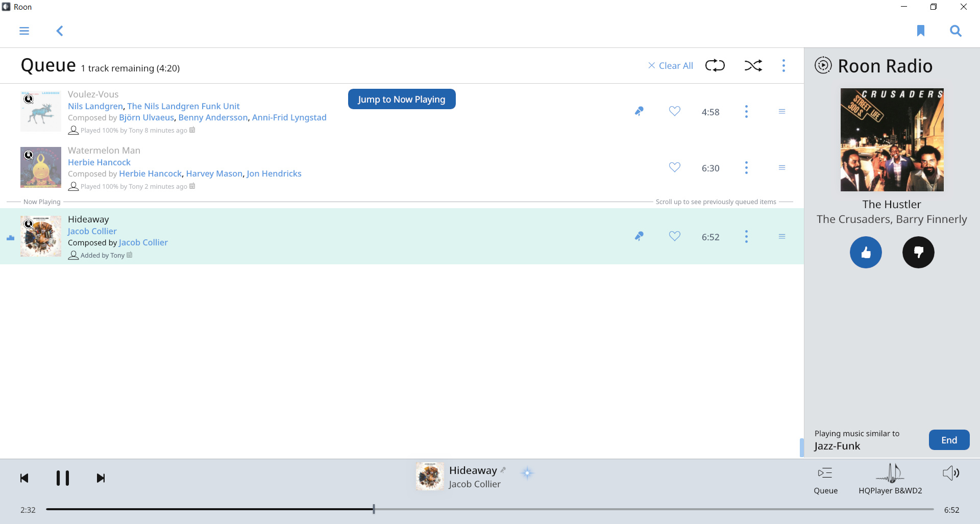Viewport: 980px width, 524px height.
Task: Open now playing Hideaway footer thumbnail
Action: 430,477
